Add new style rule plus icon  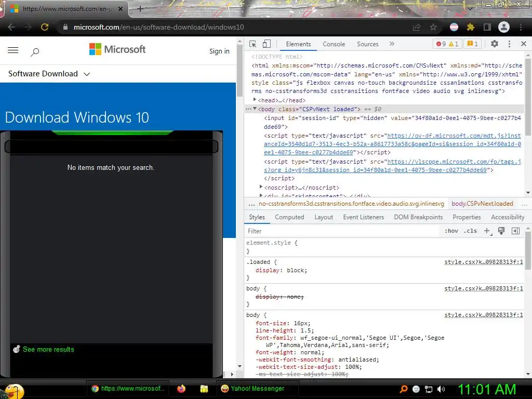click(487, 231)
